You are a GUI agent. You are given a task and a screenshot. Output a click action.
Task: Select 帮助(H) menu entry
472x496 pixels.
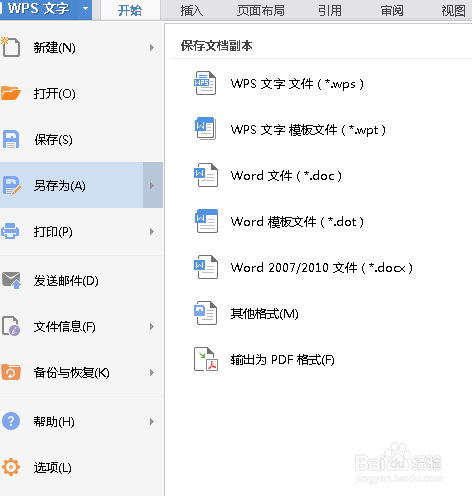click(81, 421)
